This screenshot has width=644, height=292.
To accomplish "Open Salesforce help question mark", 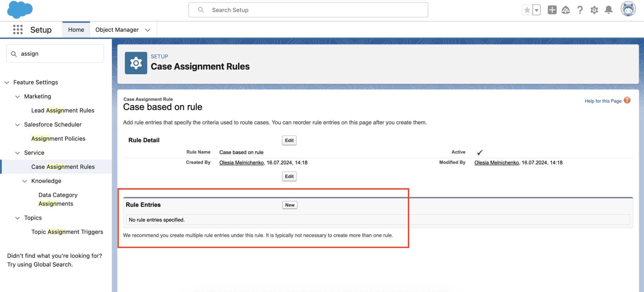I will [580, 10].
